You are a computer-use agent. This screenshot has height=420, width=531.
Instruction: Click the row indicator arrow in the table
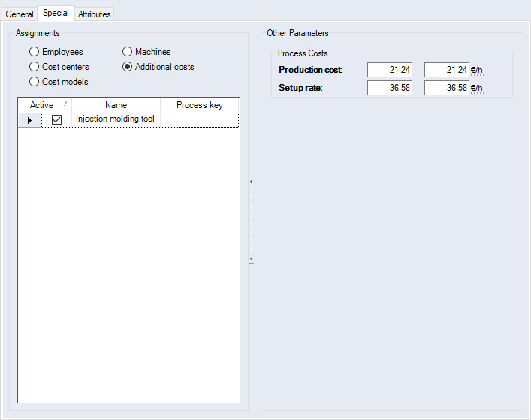(x=29, y=120)
